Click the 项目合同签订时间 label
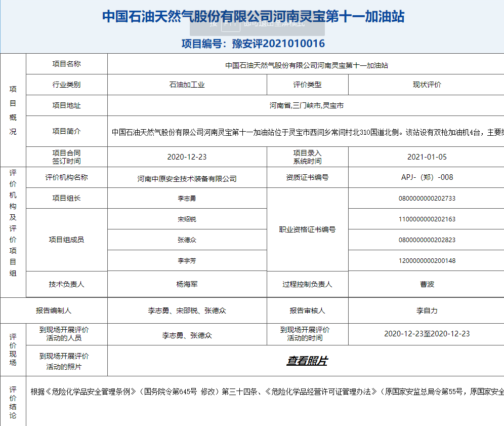 66,157
